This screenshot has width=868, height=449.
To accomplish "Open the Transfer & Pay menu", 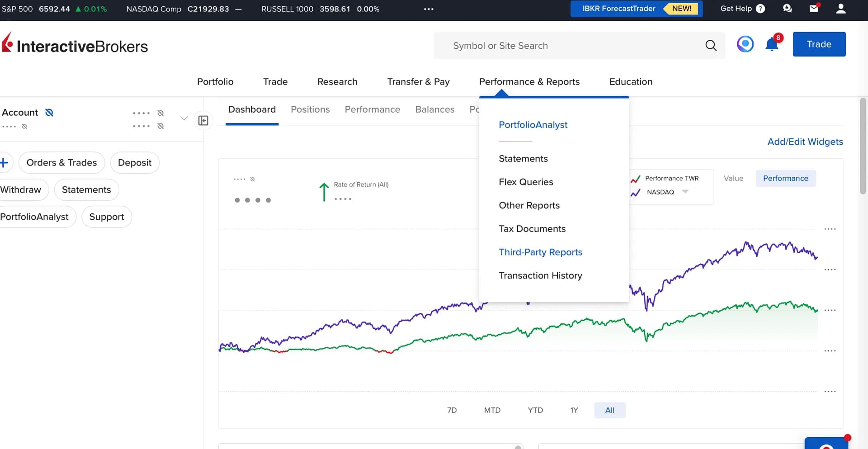I will pos(418,82).
